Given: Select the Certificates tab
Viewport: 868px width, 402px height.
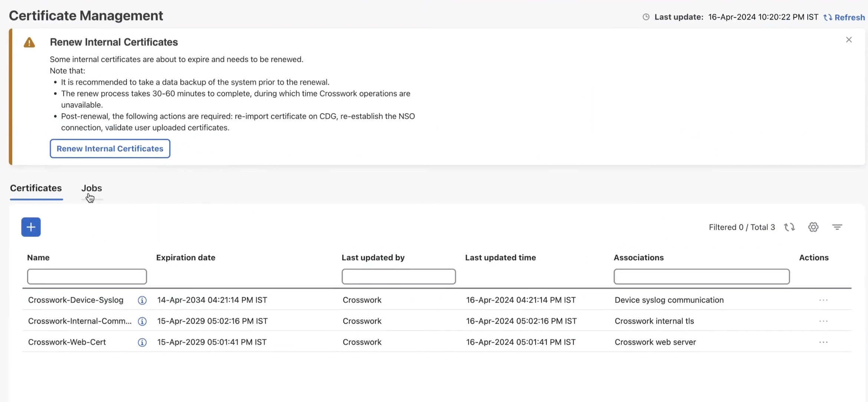Looking at the screenshot, I should pyautogui.click(x=36, y=188).
